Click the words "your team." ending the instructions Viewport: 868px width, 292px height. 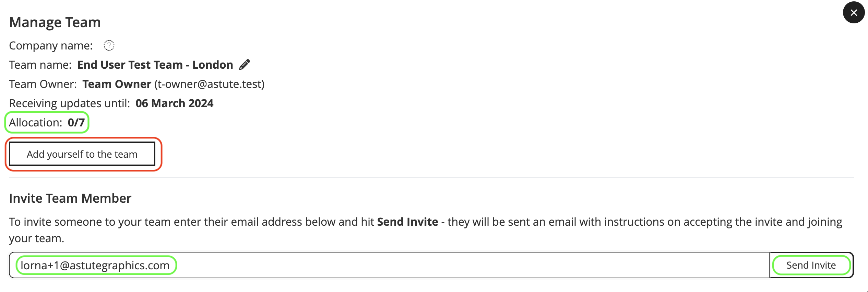(x=36, y=238)
